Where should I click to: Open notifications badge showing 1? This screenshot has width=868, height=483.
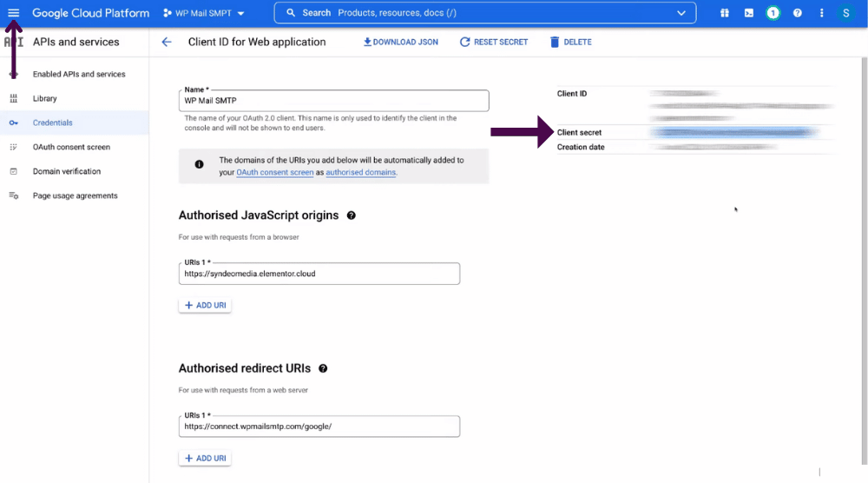[x=773, y=13]
